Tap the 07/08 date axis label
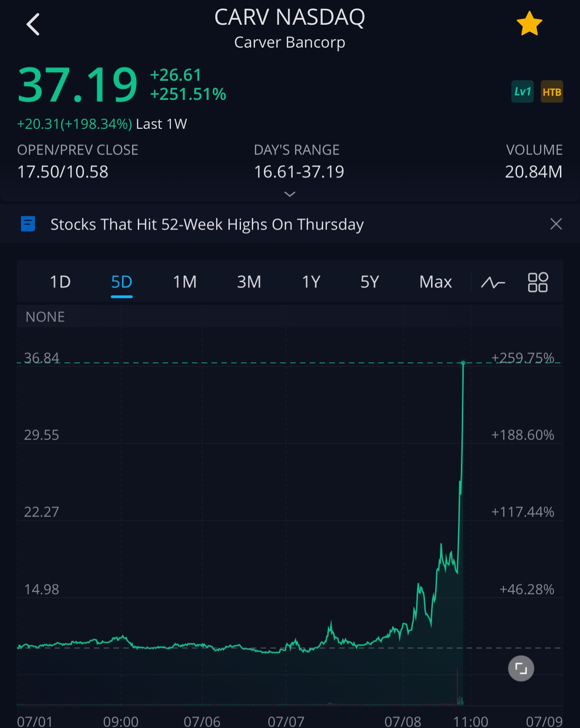Screen dimensions: 580x728 click(x=403, y=721)
